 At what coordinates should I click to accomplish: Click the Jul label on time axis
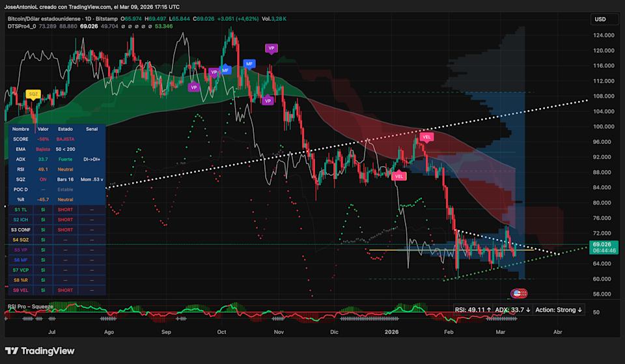click(x=51, y=332)
